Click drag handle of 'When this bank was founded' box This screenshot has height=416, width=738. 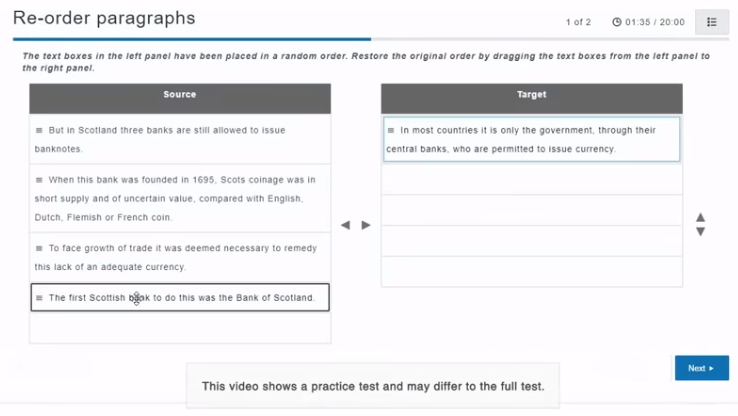(39, 180)
